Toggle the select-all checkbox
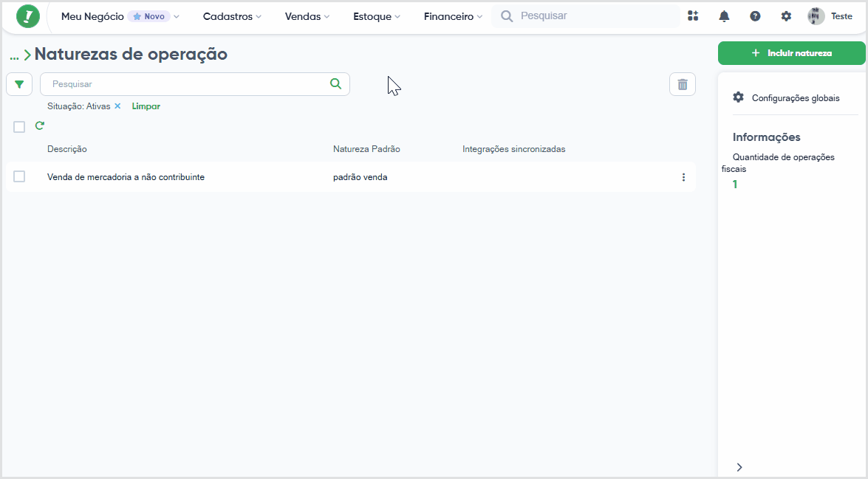868x479 pixels. coord(19,127)
